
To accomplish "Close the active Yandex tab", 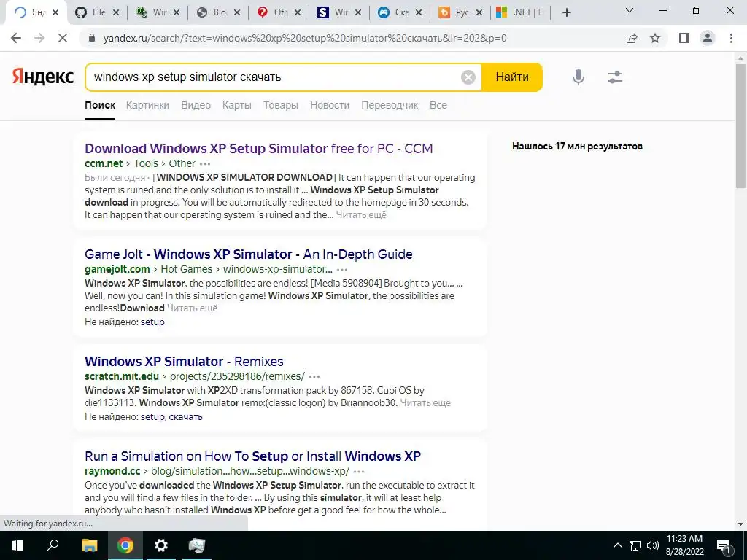I will [x=55, y=13].
